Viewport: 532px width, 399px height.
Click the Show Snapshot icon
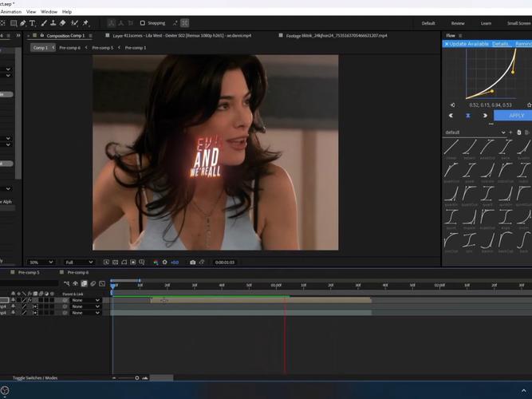pos(202,263)
